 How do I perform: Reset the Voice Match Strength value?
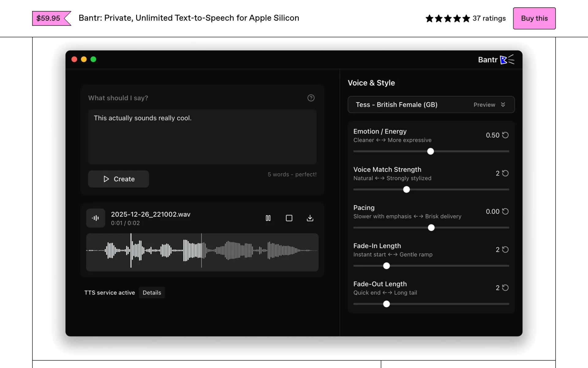(505, 173)
